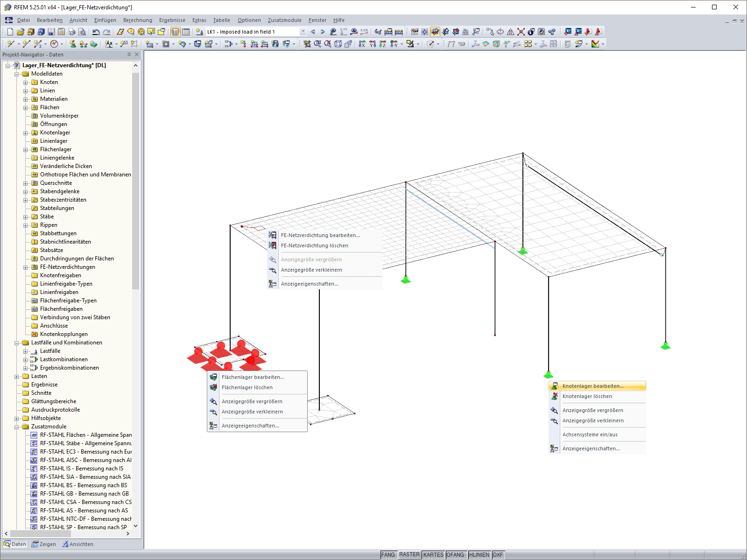The image size is (747, 560).
Task: Toggle RASTER grid in status bar
Action: 409,555
